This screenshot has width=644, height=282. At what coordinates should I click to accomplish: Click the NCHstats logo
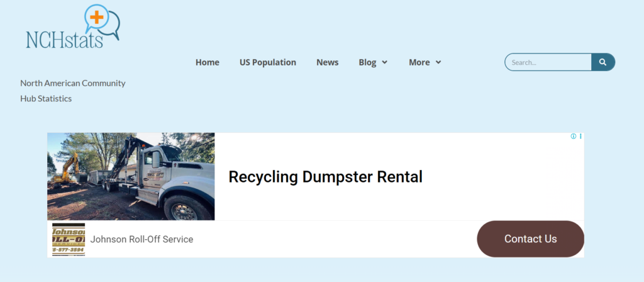[73, 26]
